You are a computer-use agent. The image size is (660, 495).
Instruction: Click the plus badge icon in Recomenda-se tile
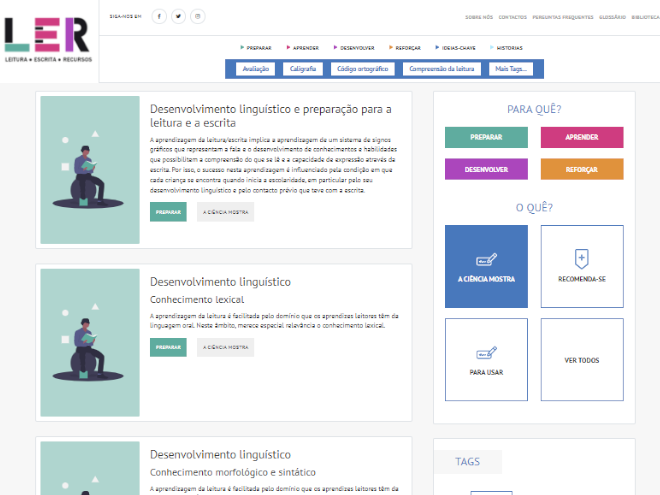pos(582,259)
